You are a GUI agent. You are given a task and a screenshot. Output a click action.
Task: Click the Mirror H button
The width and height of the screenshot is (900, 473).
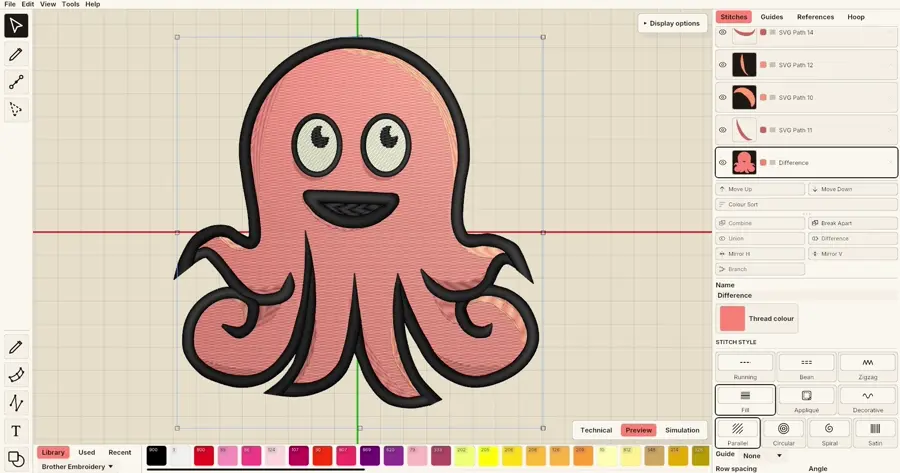760,254
